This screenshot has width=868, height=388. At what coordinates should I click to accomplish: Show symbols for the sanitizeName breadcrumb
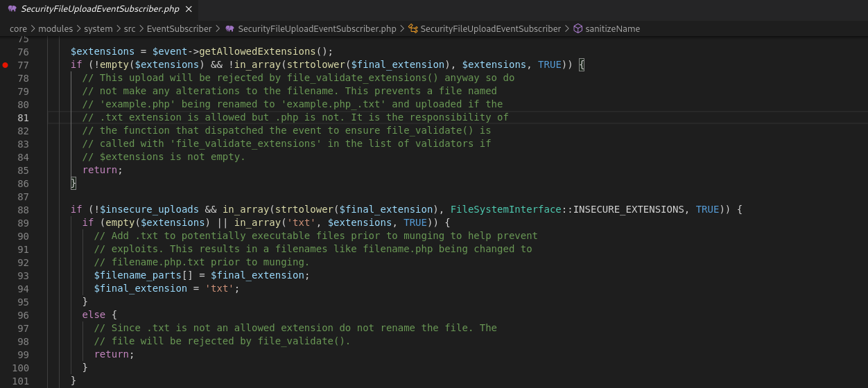(612, 29)
